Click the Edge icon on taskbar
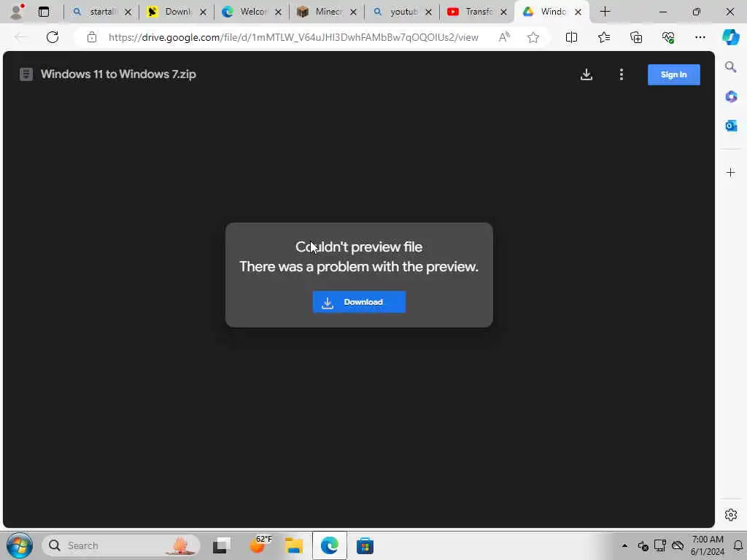 click(329, 545)
